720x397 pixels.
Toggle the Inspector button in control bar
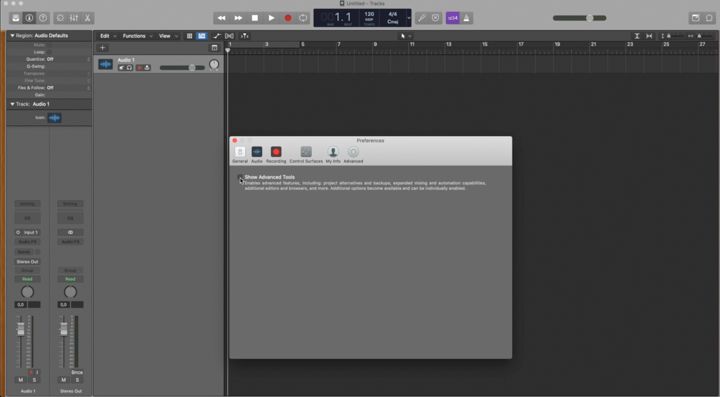29,18
